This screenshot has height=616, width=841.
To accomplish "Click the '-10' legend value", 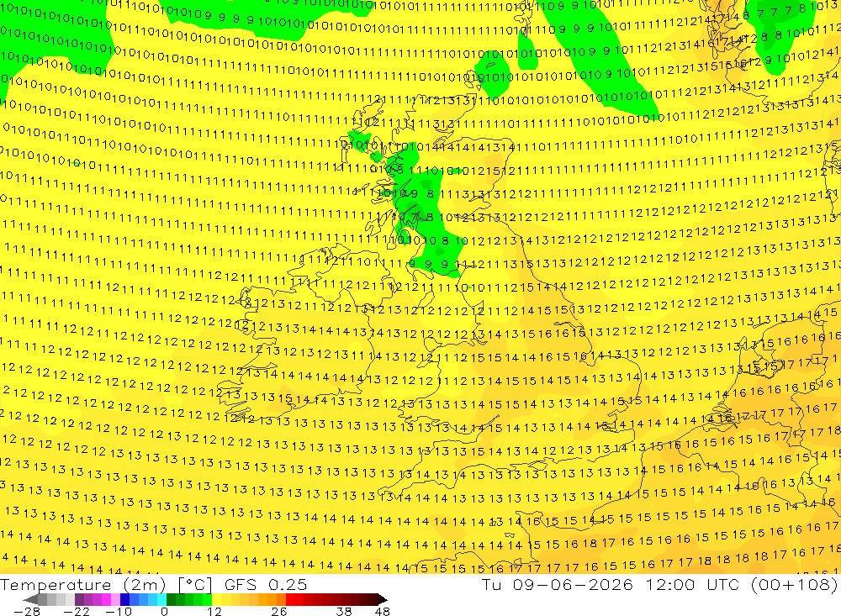I will (x=119, y=611).
